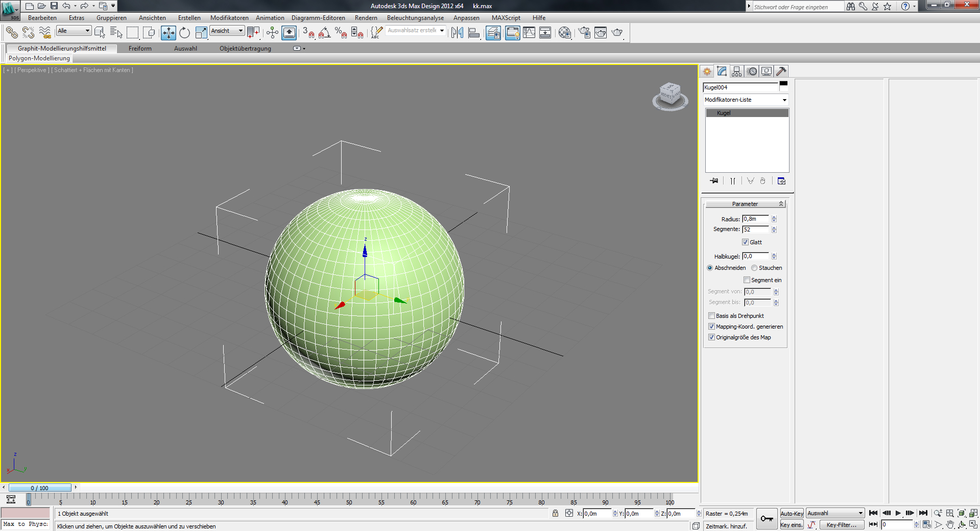The height and width of the screenshot is (531, 980).
Task: Open the Modifikatoren menu
Action: click(x=229, y=18)
